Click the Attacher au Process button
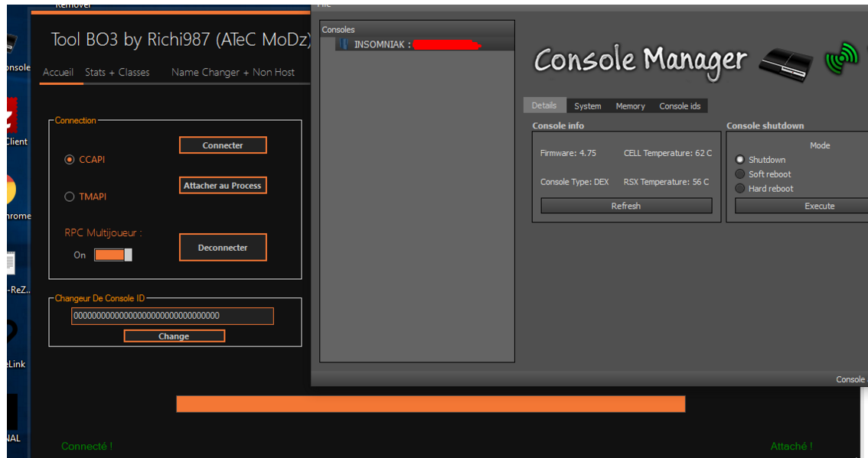The height and width of the screenshot is (458, 868). tap(223, 185)
